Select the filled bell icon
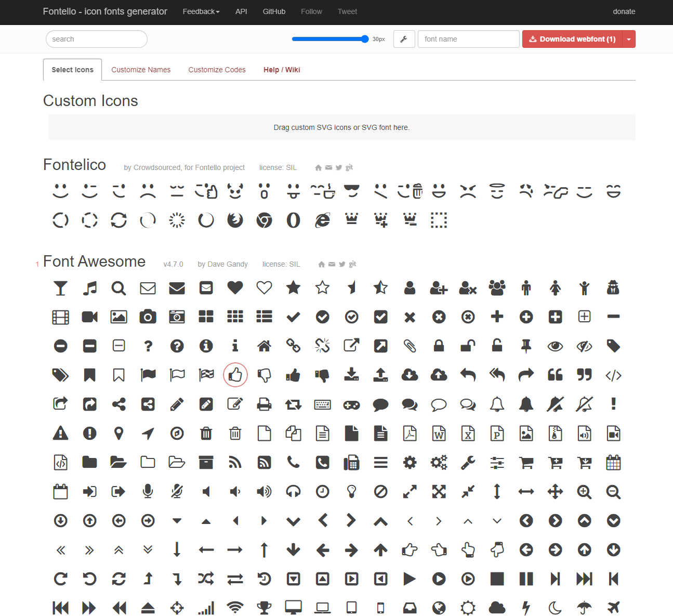 point(526,404)
